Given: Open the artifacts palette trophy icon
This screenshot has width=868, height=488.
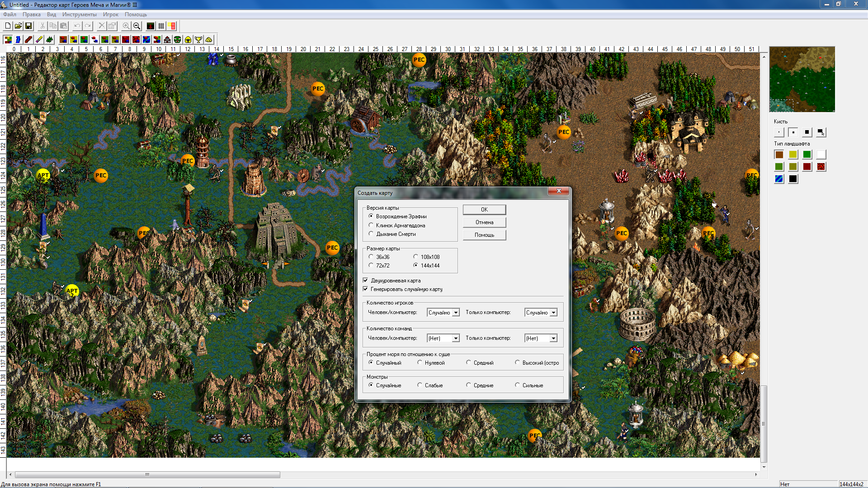Looking at the screenshot, I should [198, 39].
